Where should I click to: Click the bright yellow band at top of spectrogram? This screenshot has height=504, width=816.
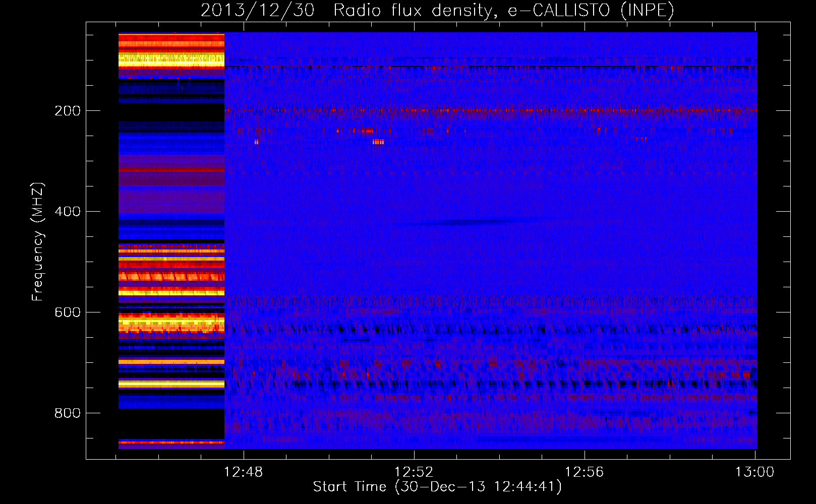click(x=171, y=61)
